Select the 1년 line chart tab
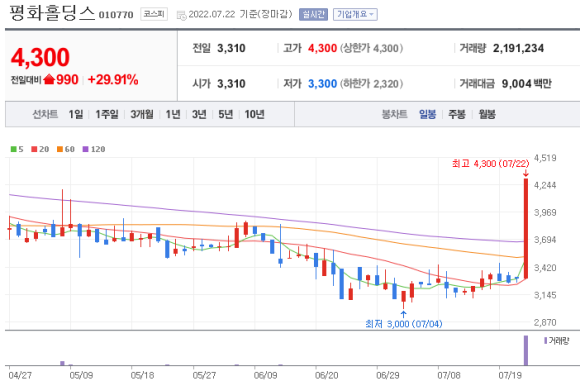Image resolution: width=580 pixels, height=381 pixels. click(173, 114)
